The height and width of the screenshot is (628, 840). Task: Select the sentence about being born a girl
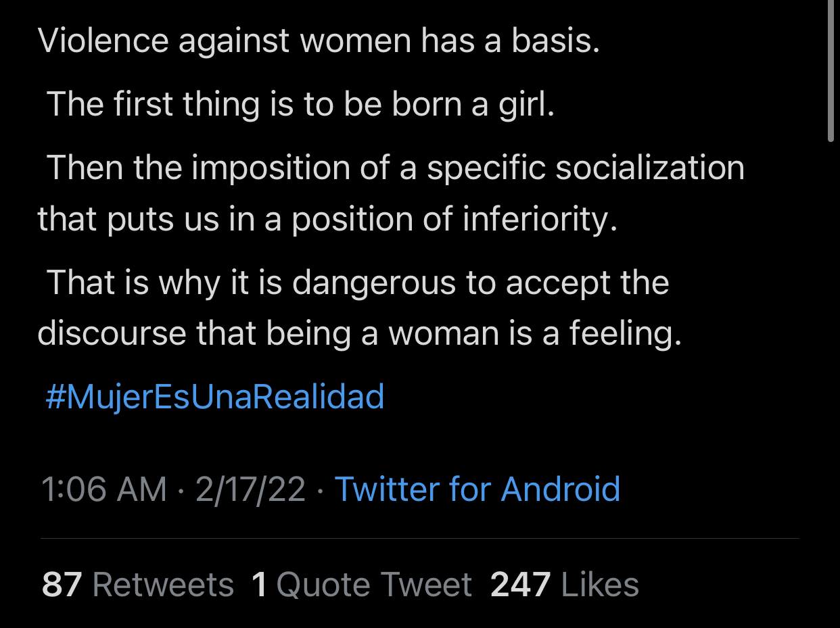click(x=300, y=105)
